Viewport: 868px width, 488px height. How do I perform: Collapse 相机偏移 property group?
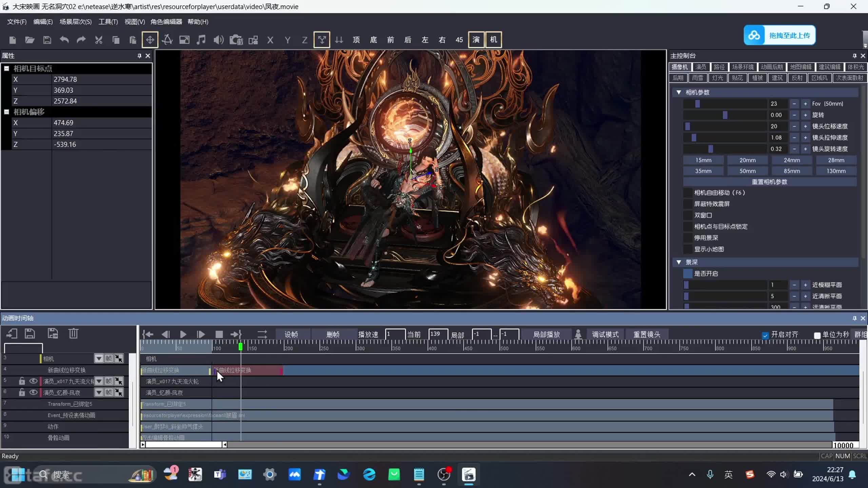pyautogui.click(x=6, y=112)
